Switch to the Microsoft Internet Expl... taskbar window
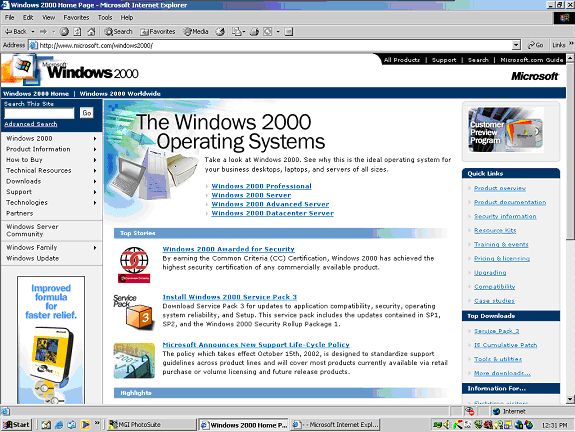Viewport: 575px width, 432px height. pyautogui.click(x=335, y=425)
